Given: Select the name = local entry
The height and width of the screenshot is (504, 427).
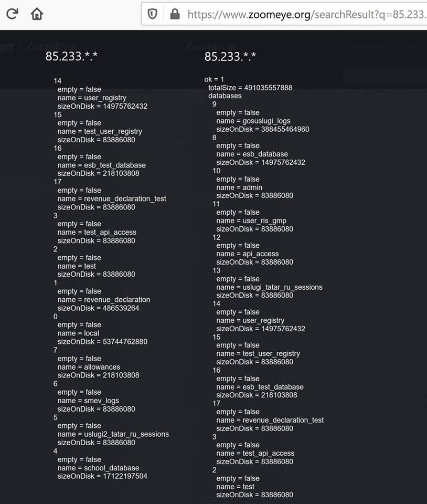Looking at the screenshot, I should click(x=78, y=333).
